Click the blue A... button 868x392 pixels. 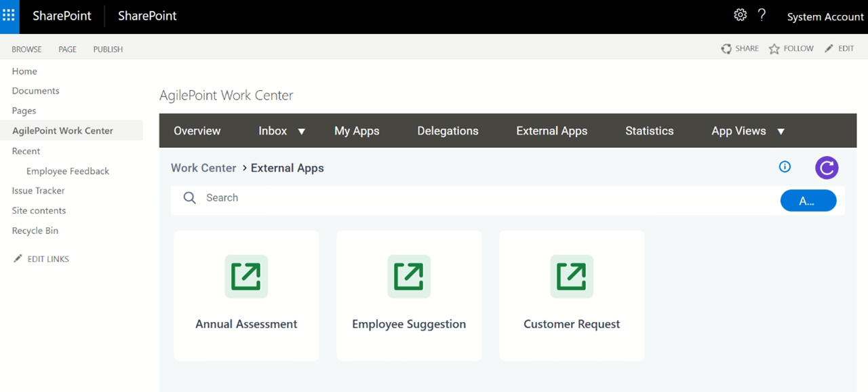pos(808,201)
